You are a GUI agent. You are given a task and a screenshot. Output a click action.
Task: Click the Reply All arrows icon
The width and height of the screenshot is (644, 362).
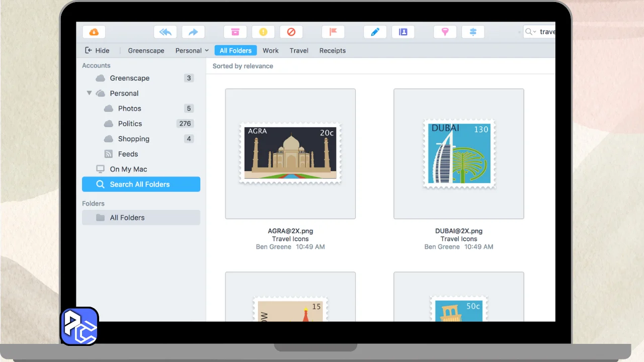point(165,32)
